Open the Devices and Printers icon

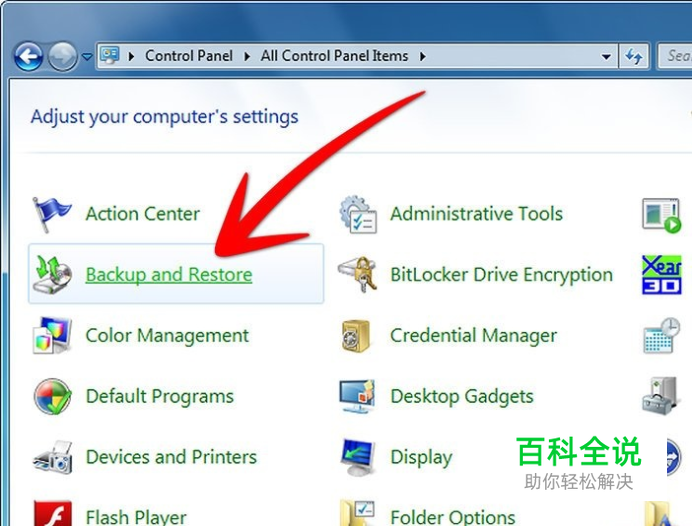pyautogui.click(x=53, y=457)
